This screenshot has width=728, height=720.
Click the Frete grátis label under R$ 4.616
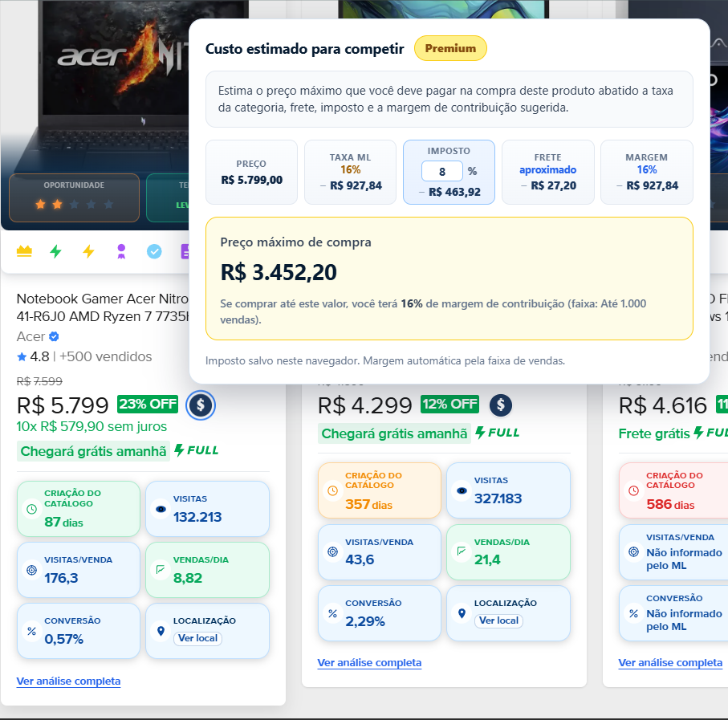pos(654,433)
